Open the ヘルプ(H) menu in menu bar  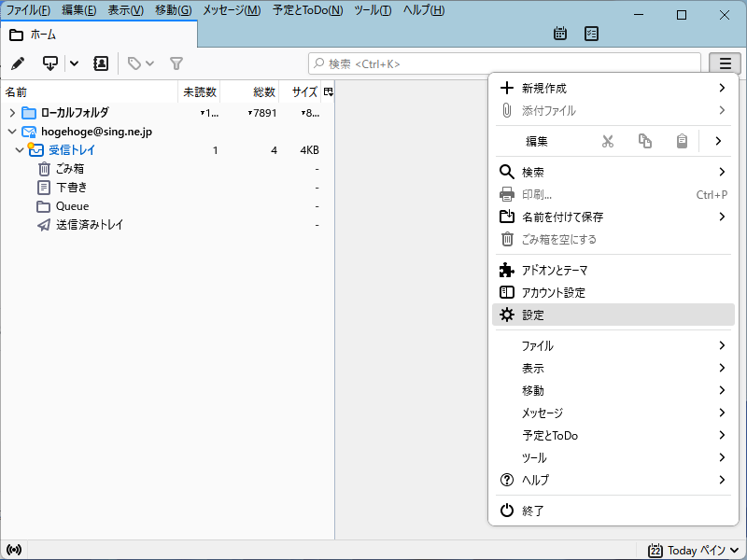click(x=424, y=10)
